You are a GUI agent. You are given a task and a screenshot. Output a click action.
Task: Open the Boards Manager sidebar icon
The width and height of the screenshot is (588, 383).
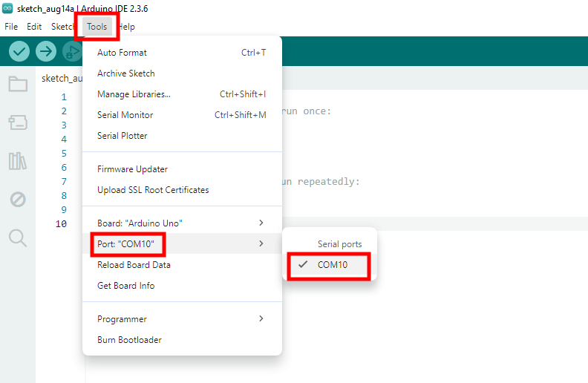(x=18, y=122)
